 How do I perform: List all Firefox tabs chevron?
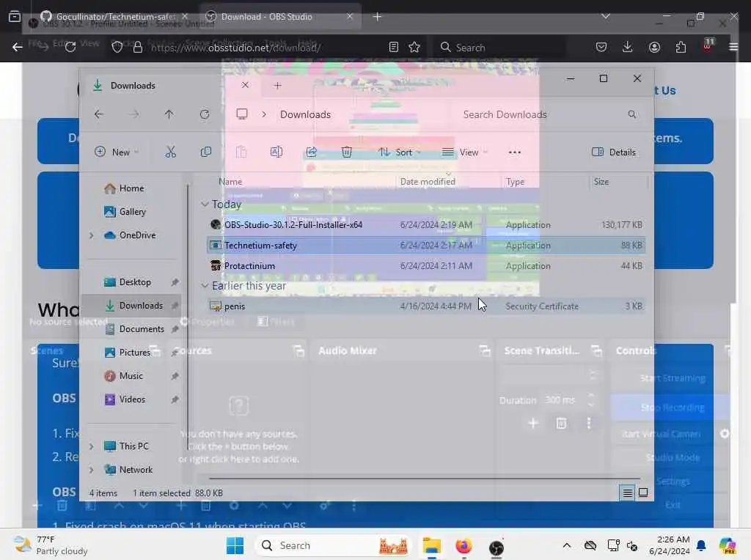tap(606, 16)
